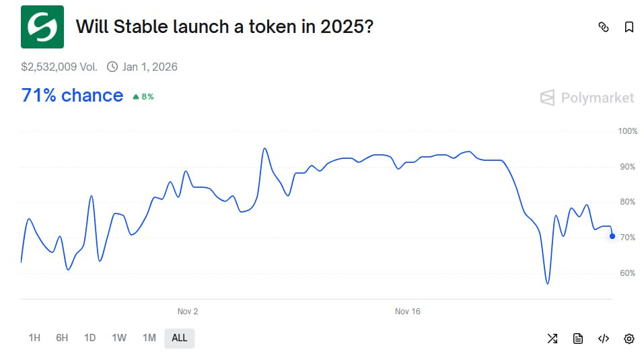This screenshot has height=354, width=644.
Task: Click the green Stable logo thumbnail
Action: tap(42, 27)
